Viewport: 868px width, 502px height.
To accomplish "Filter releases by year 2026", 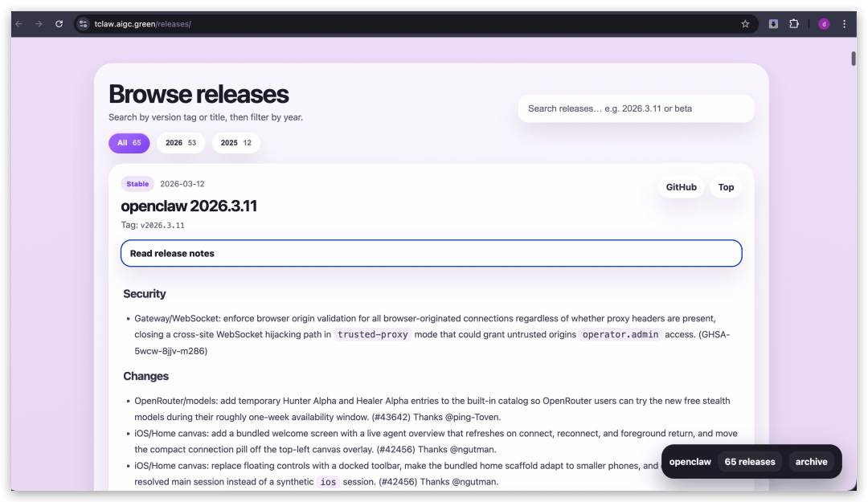I will 180,143.
